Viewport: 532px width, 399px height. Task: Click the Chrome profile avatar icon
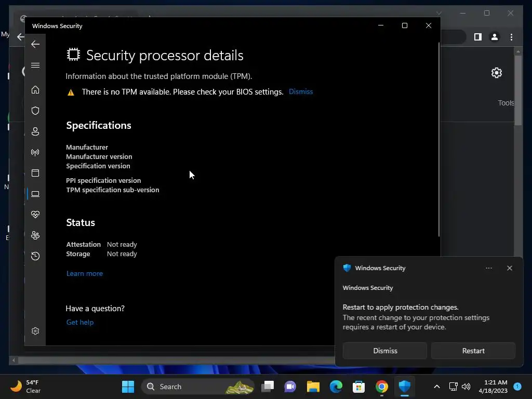[x=495, y=37]
